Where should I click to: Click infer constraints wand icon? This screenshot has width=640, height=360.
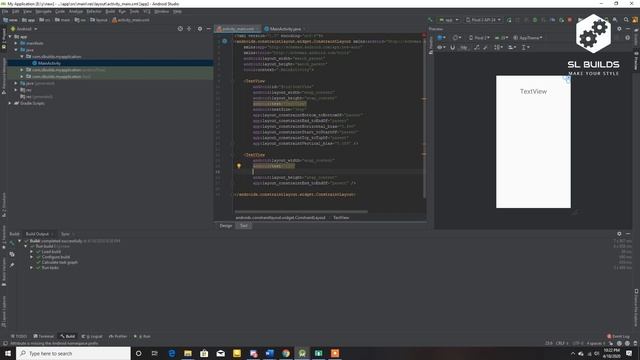[x=486, y=47]
